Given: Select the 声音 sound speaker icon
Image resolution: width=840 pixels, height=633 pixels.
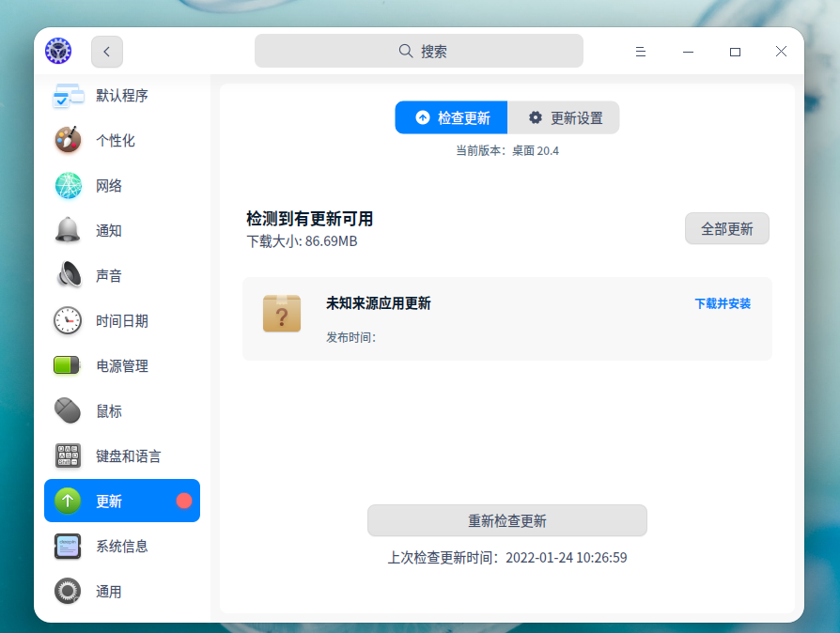Looking at the screenshot, I should click(x=68, y=275).
